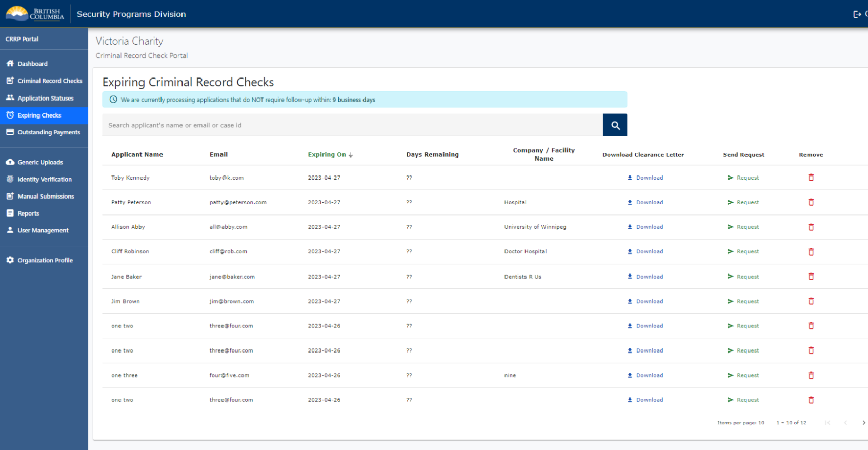Click the Organization Profile gear icon
868x450 pixels.
coord(10,260)
